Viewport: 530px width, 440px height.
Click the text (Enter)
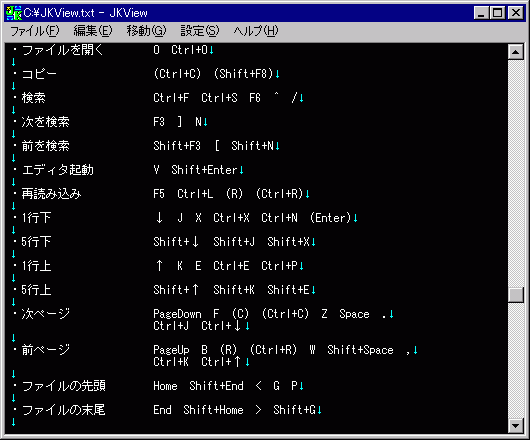[331, 218]
